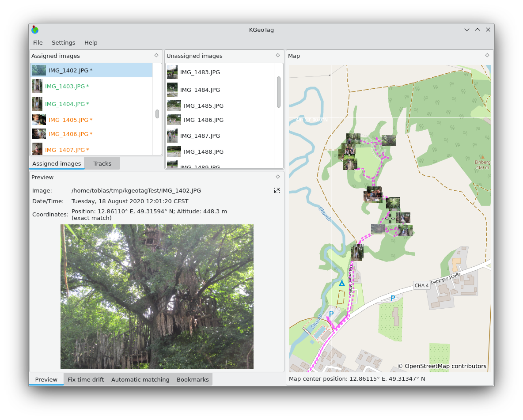Open the File menu
Screen dimensions: 523x420
pyautogui.click(x=38, y=43)
